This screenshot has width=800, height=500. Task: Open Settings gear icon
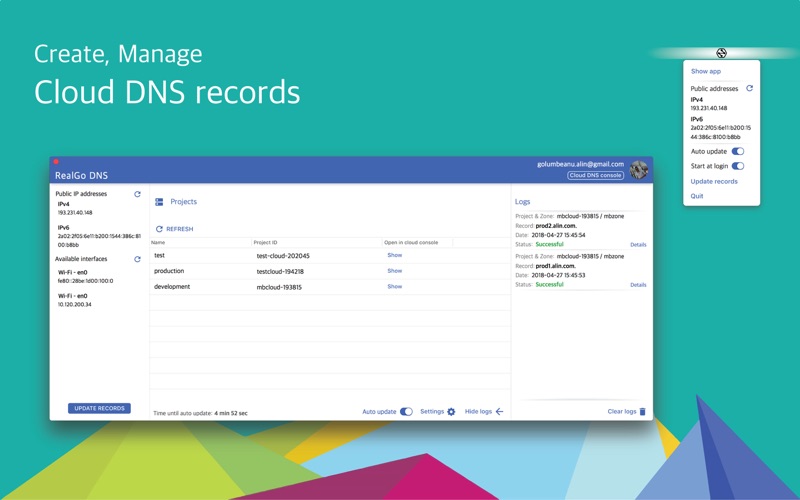click(451, 412)
